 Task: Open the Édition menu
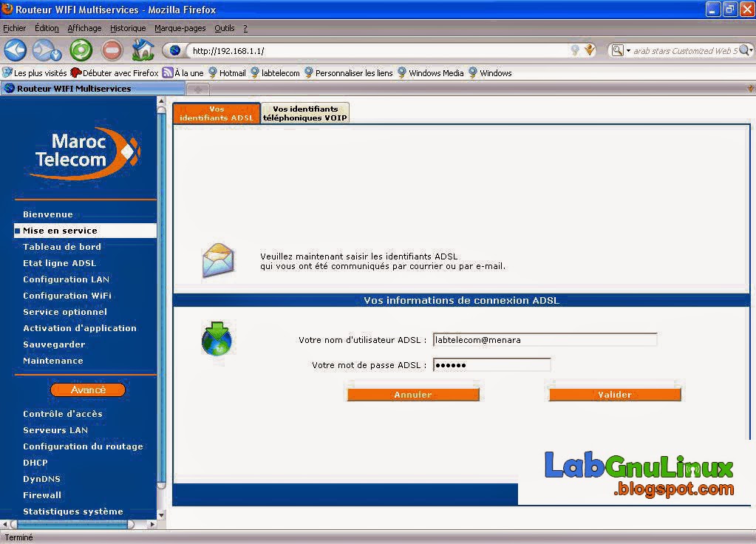(47, 28)
